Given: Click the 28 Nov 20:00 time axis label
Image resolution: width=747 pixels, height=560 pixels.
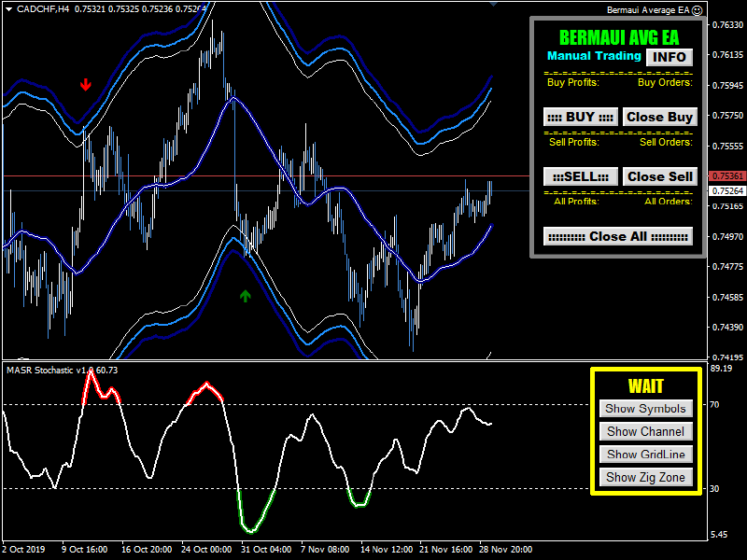Looking at the screenshot, I should (x=505, y=549).
